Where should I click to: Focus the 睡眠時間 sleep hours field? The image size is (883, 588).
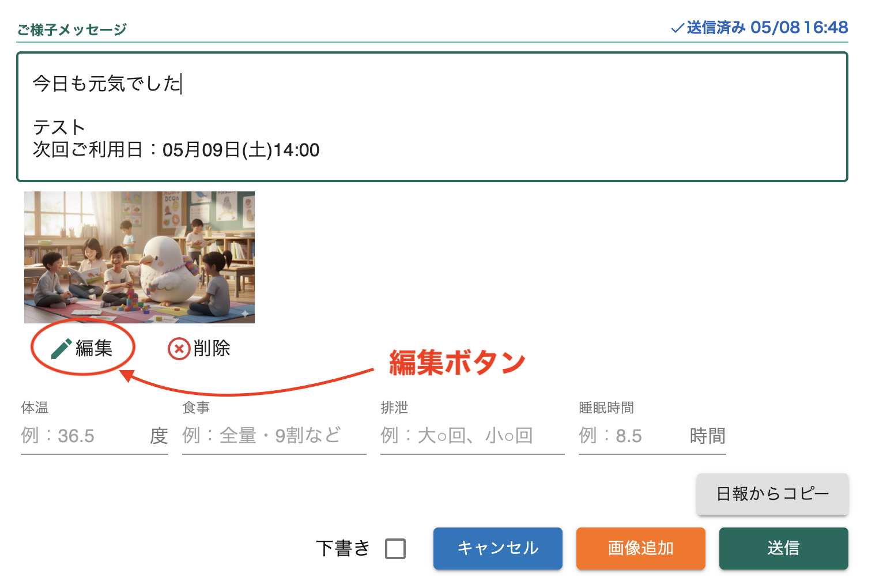click(x=632, y=435)
